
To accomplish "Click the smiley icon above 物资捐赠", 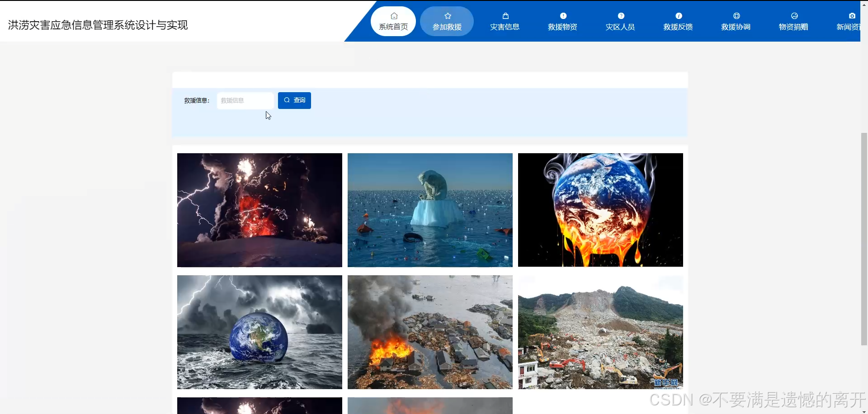I will tap(794, 16).
